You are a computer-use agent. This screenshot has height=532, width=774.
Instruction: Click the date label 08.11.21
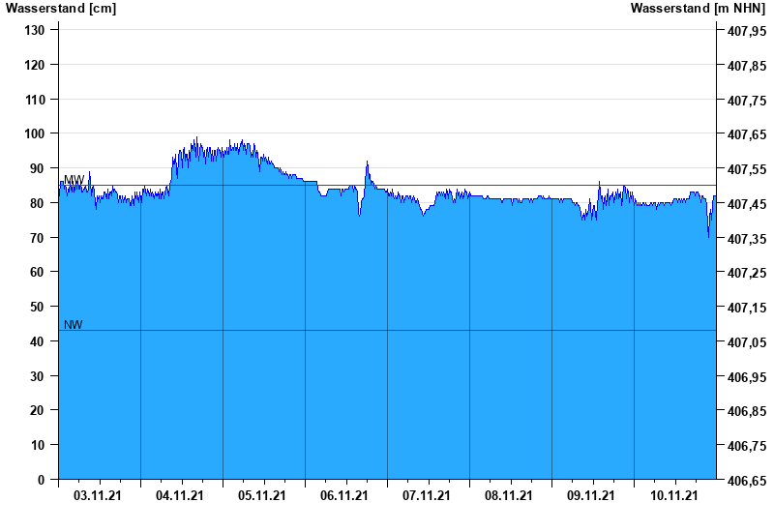(509, 495)
